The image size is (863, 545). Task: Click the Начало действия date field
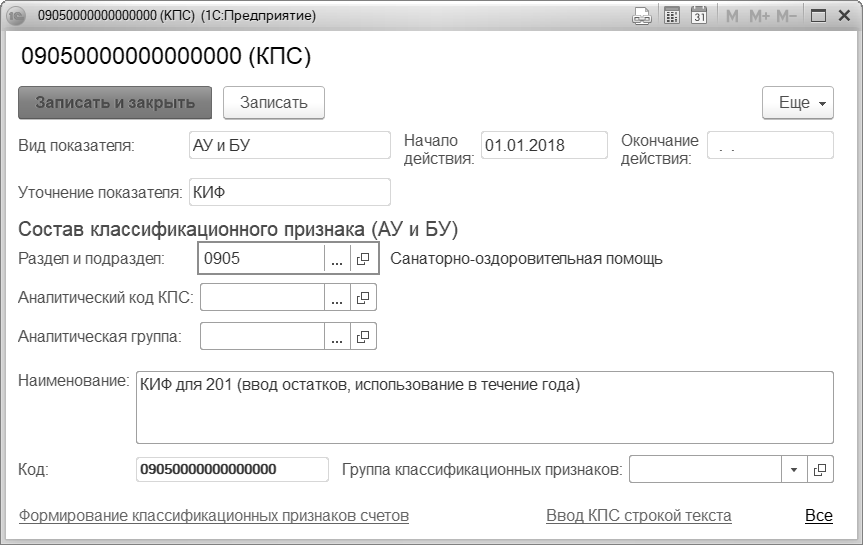pos(544,145)
